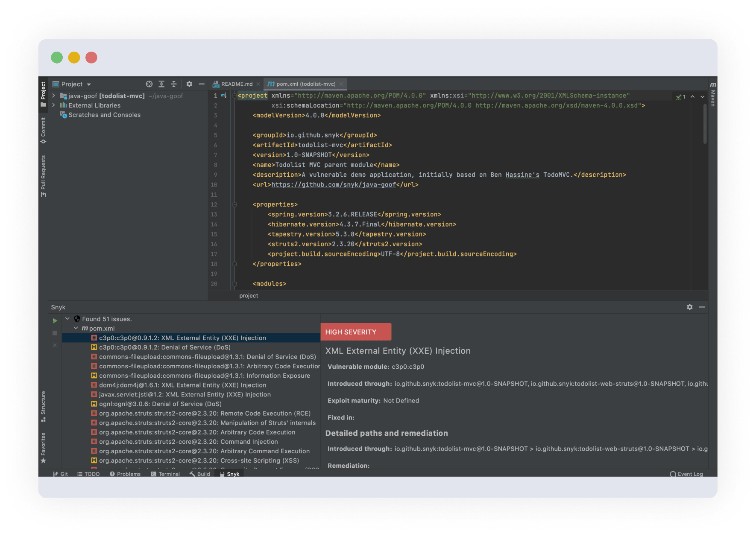Open the Maven side panel
This screenshot has height=536, width=756.
713,94
